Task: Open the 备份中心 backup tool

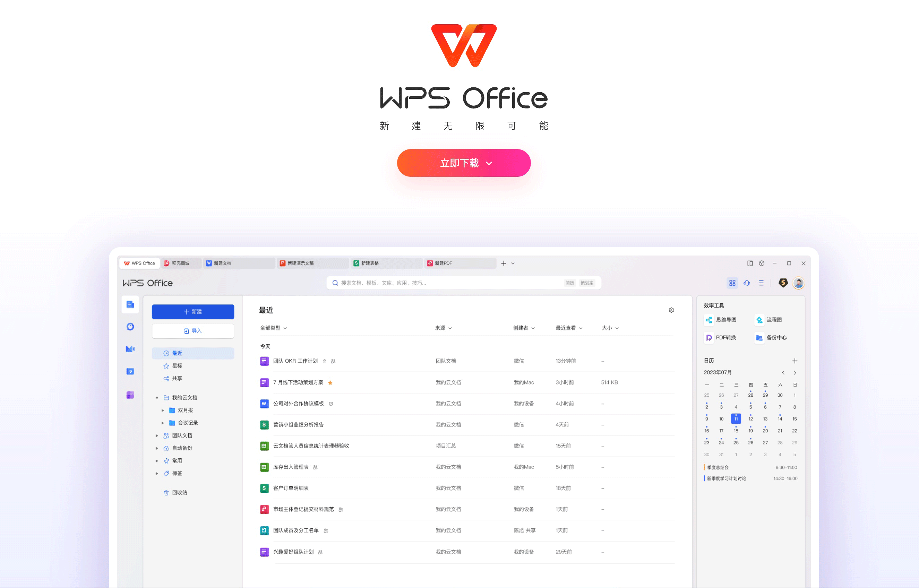Action: (x=771, y=338)
